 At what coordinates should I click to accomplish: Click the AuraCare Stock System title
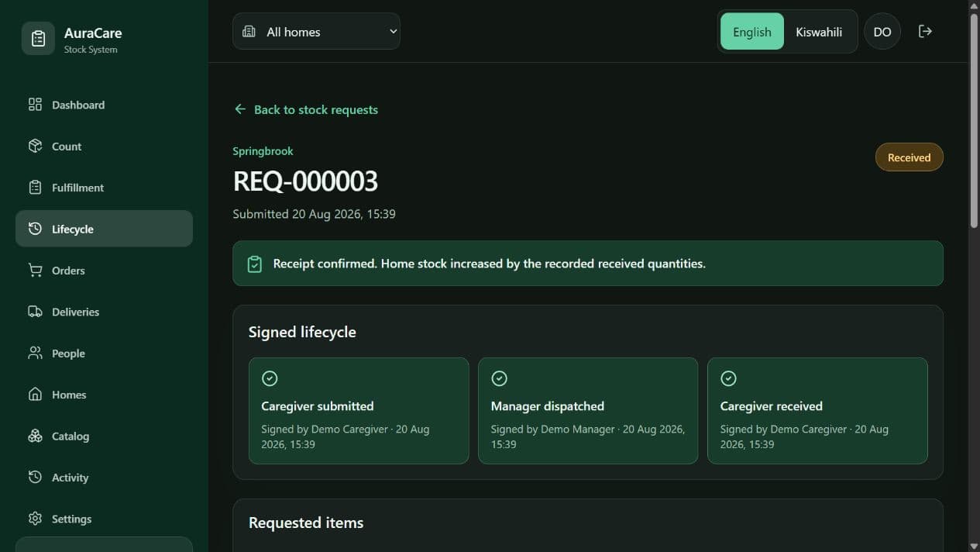93,40
